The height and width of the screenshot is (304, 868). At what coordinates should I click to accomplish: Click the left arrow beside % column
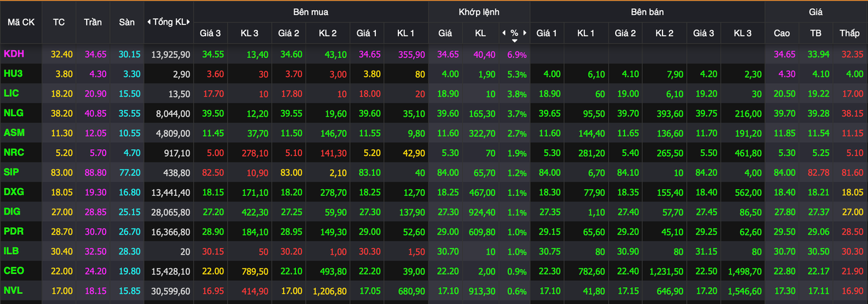point(504,33)
